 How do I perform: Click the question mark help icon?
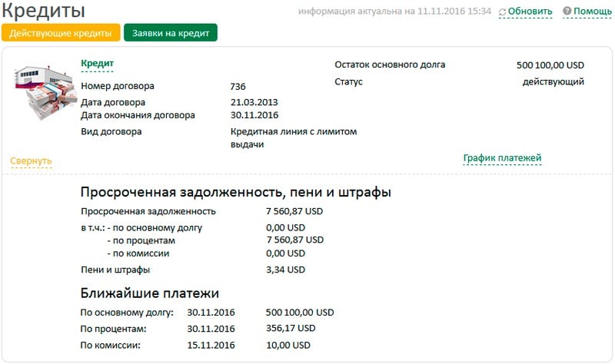[567, 11]
